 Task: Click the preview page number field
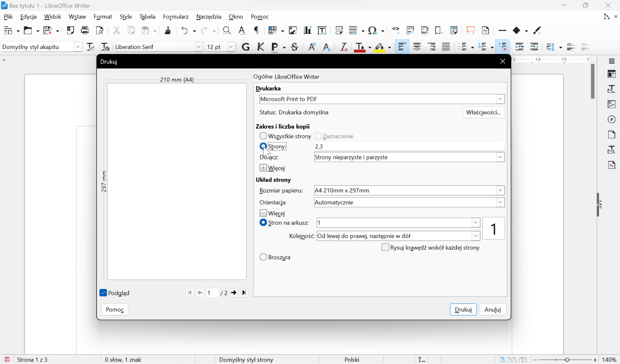[x=212, y=293]
